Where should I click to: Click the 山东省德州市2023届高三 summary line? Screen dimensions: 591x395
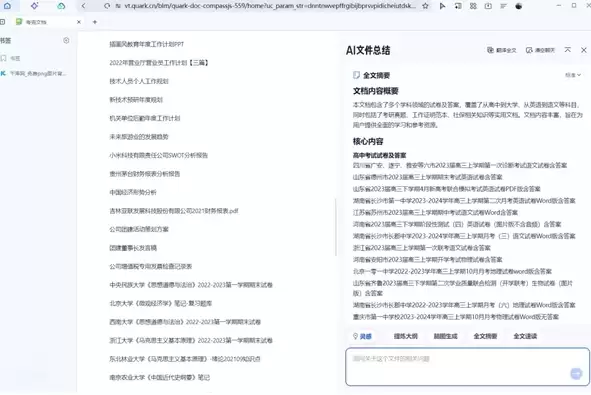tap(427, 177)
